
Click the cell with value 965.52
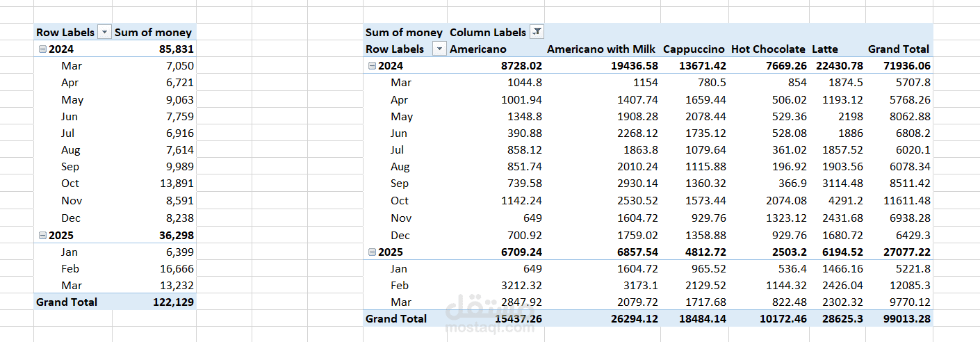point(708,268)
